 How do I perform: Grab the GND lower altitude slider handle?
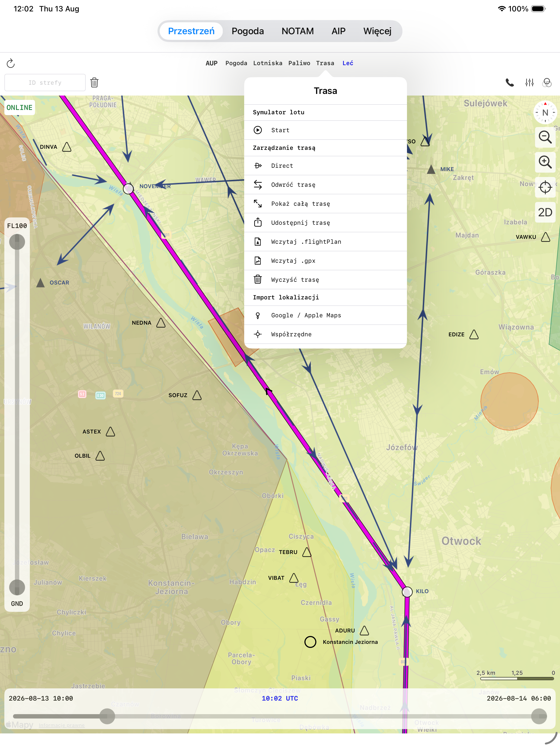coord(17,588)
